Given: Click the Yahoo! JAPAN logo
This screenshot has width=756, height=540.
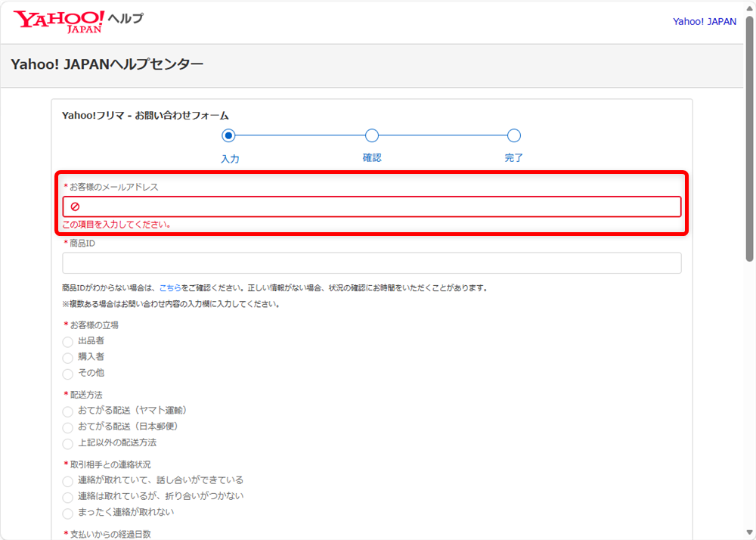Looking at the screenshot, I should pos(58,21).
